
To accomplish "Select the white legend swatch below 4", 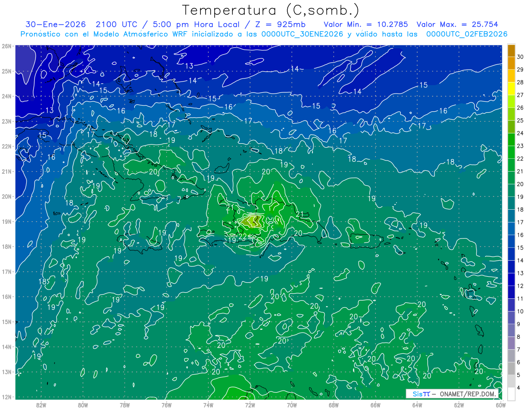I will 511,394.
